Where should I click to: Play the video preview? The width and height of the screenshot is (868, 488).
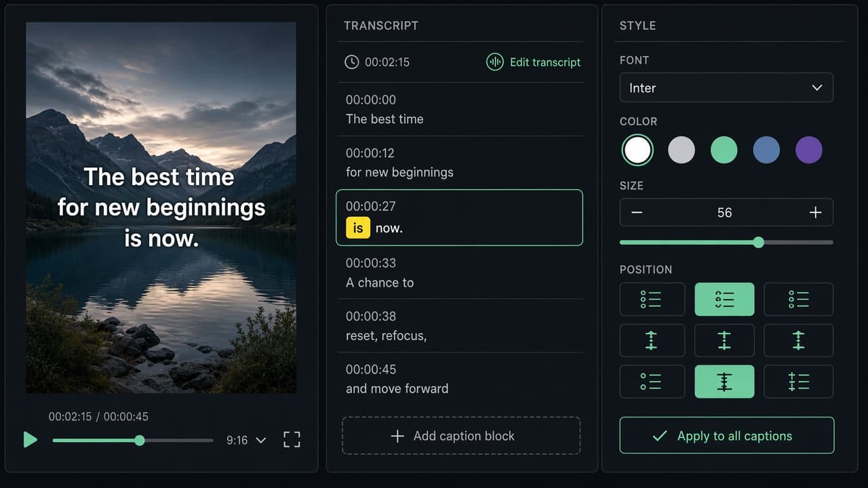(30, 440)
